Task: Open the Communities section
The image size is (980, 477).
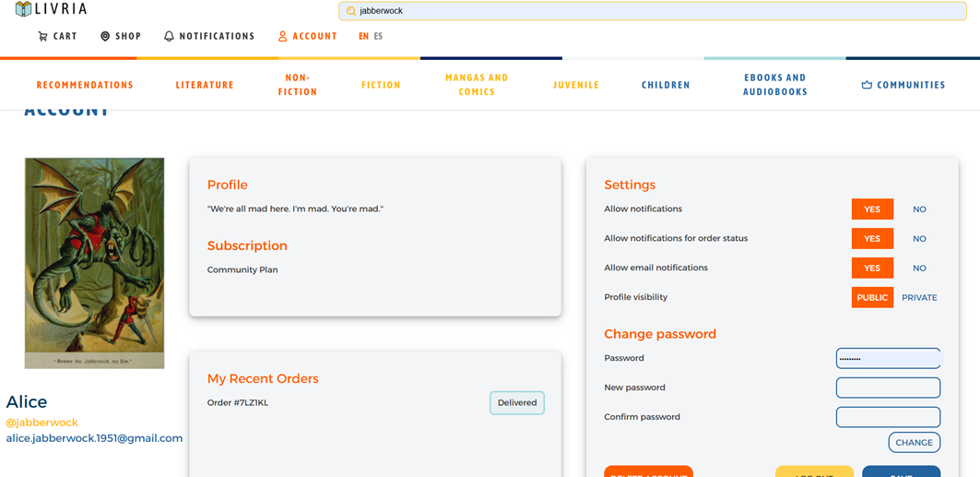Action: [903, 85]
